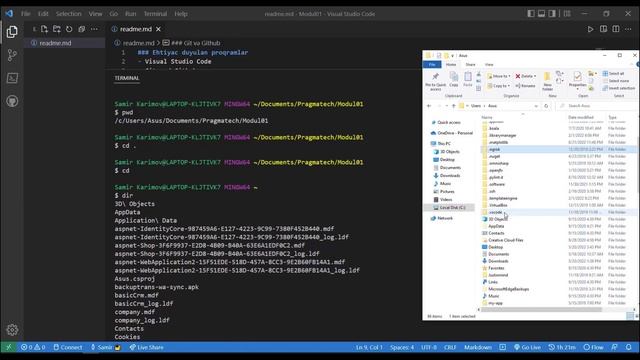Click readme.md breadcrumb above the editor
Image resolution: width=640 pixels, height=360 pixels.
tap(138, 43)
